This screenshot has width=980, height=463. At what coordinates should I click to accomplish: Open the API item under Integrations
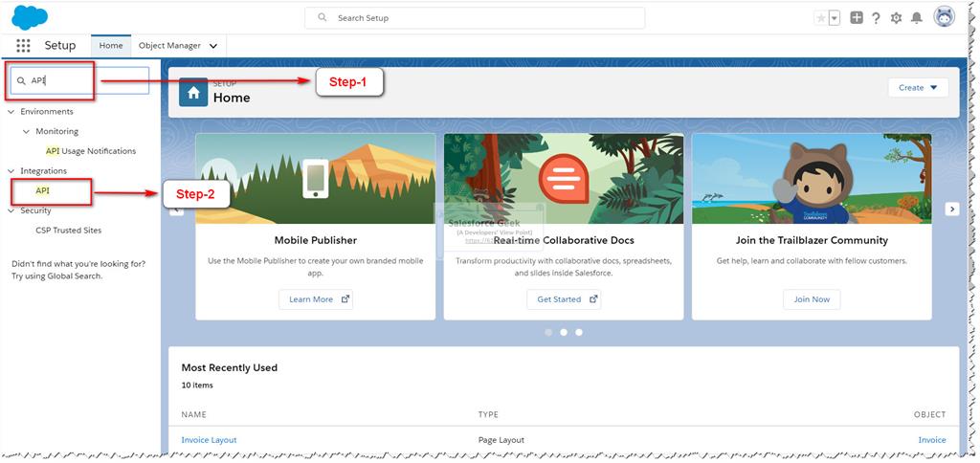click(42, 190)
